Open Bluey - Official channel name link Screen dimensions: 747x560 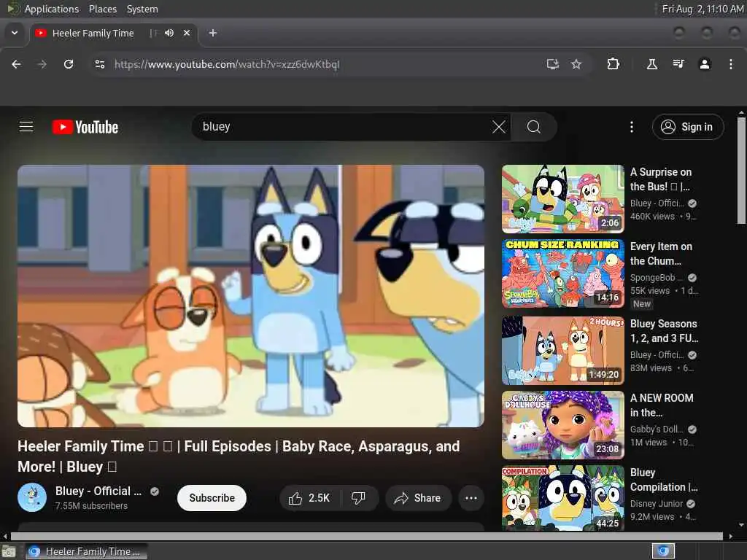(98, 491)
